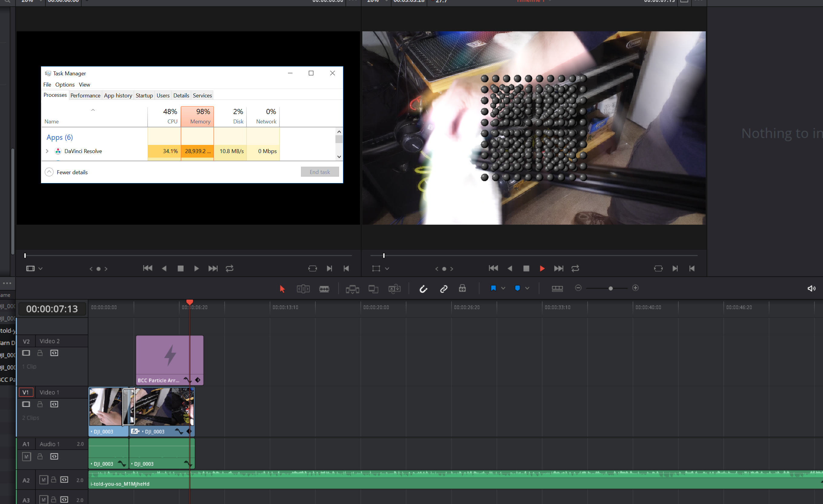Open Services tab in Task Manager
The width and height of the screenshot is (823, 504).
202,96
